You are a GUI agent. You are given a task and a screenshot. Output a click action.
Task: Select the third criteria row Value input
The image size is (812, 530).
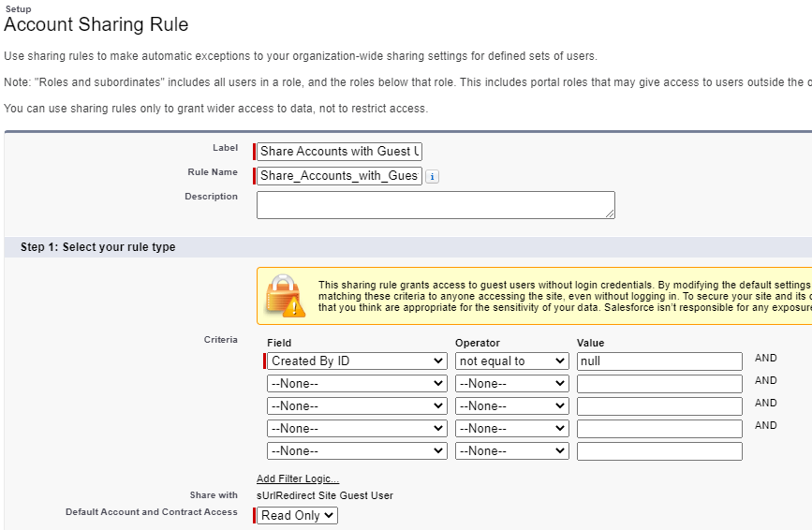pyautogui.click(x=659, y=405)
